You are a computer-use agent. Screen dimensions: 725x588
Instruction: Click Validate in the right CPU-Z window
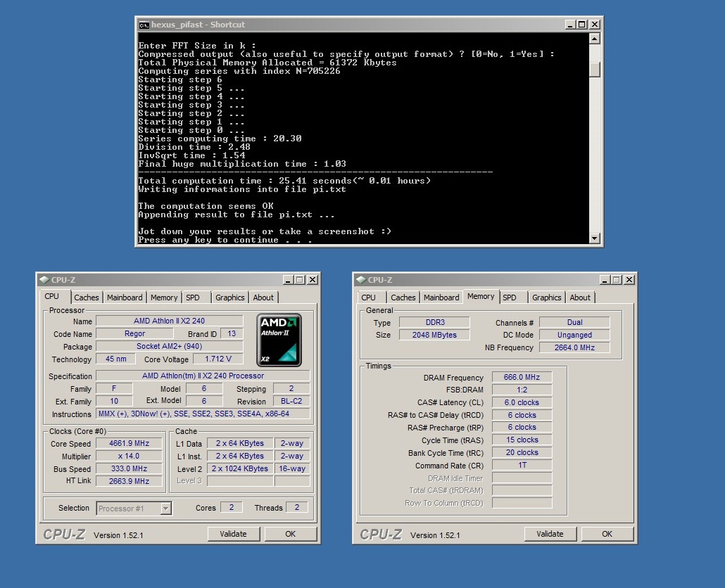click(550, 534)
